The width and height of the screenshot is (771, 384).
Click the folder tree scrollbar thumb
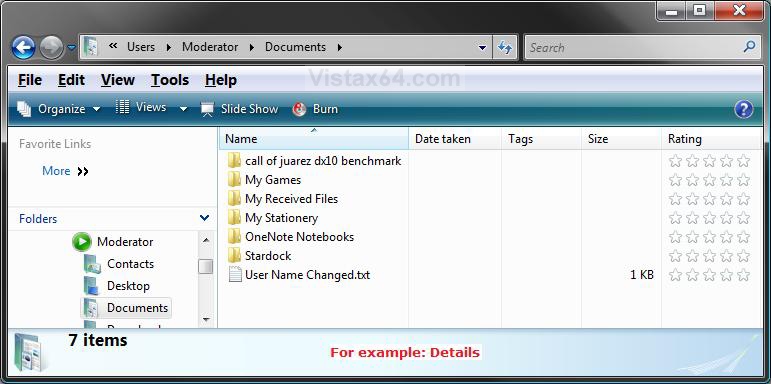[x=206, y=266]
